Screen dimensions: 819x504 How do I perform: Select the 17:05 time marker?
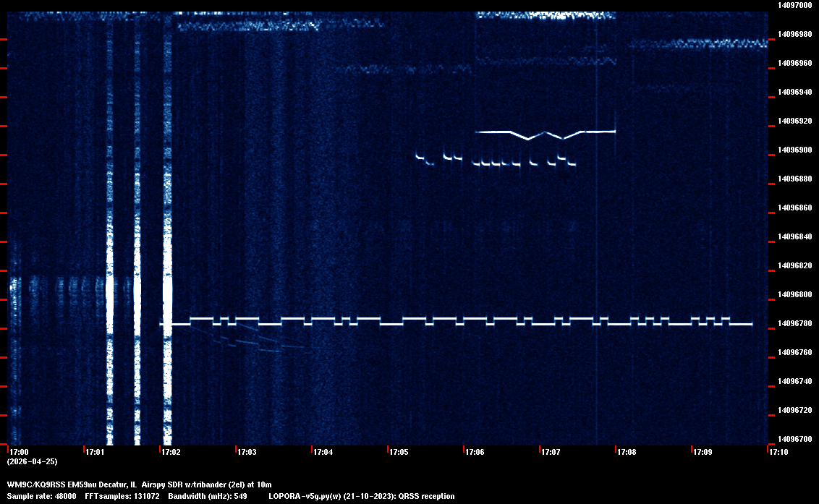pyautogui.click(x=399, y=452)
